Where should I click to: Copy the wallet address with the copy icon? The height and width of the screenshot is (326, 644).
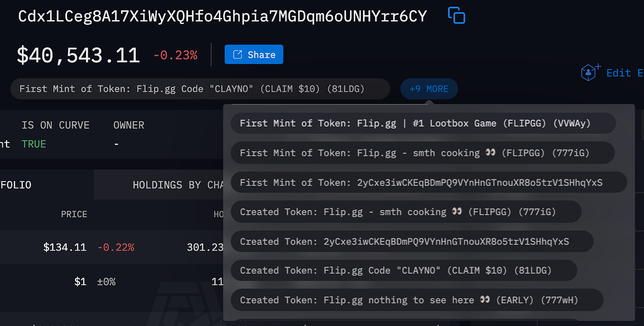coord(456,16)
